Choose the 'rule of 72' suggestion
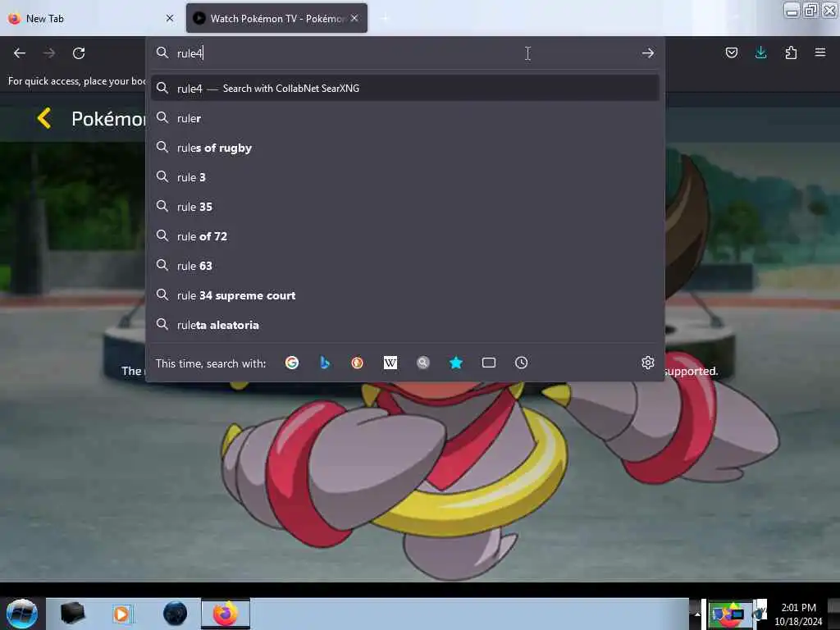 coord(405,236)
